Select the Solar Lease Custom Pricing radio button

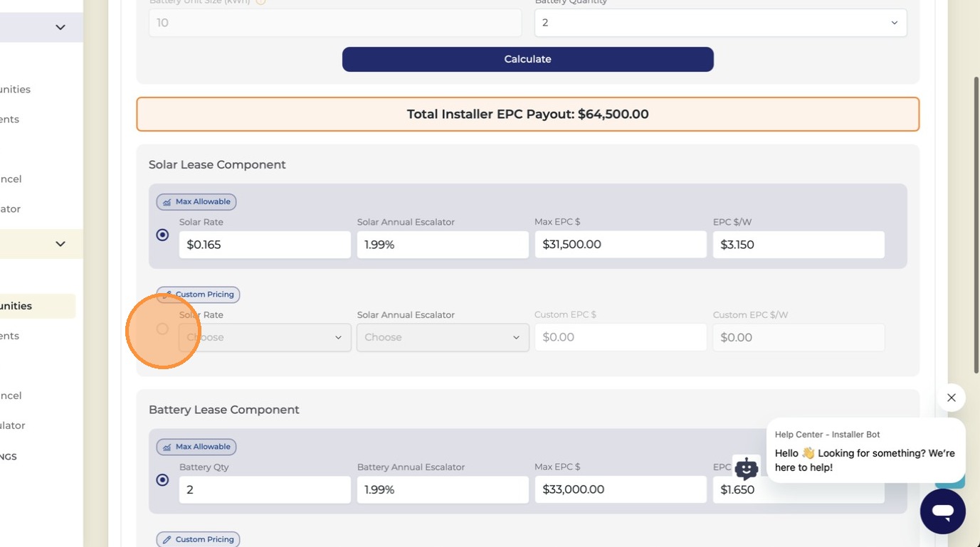pos(162,329)
